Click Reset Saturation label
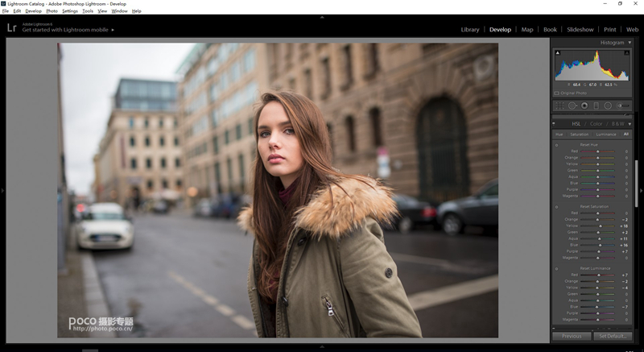This screenshot has width=644, height=352. tap(594, 206)
